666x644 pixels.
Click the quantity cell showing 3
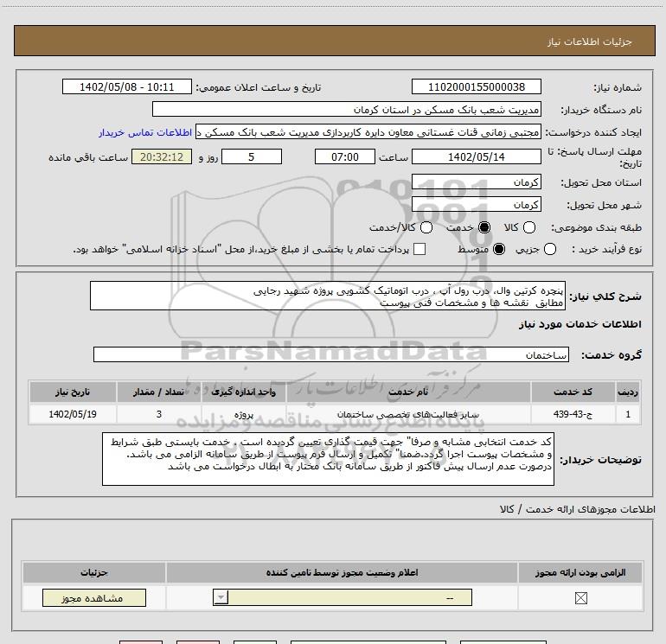click(x=158, y=414)
